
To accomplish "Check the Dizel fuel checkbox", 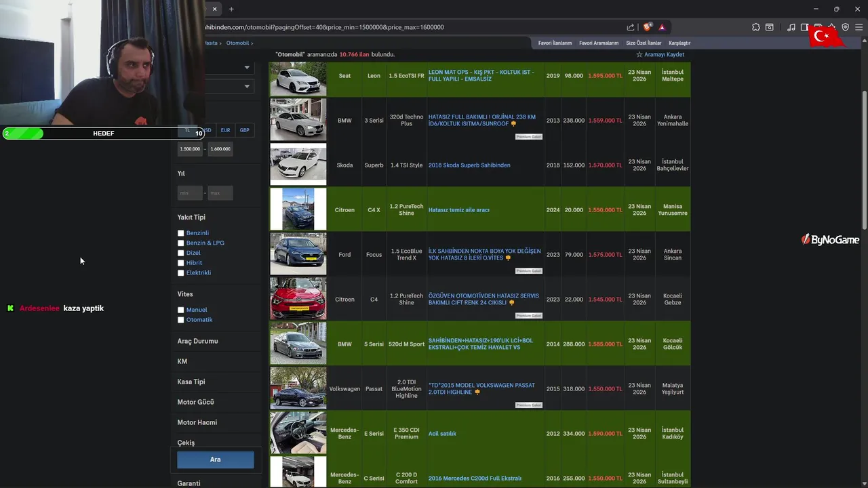I will point(181,253).
